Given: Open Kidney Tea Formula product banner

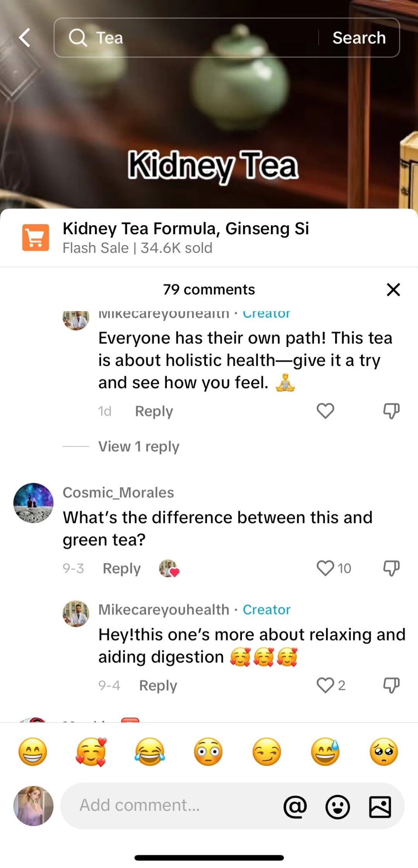Looking at the screenshot, I should (186, 237).
